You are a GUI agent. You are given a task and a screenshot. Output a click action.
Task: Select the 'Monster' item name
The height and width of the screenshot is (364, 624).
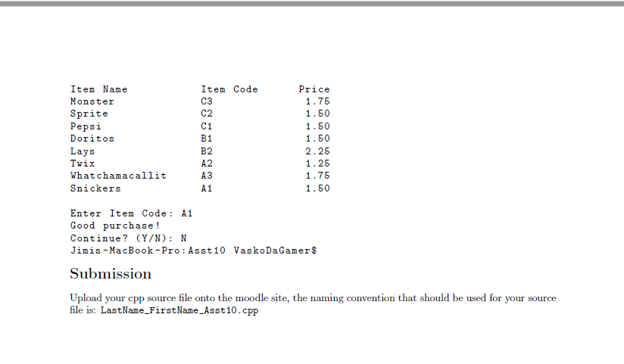(92, 101)
